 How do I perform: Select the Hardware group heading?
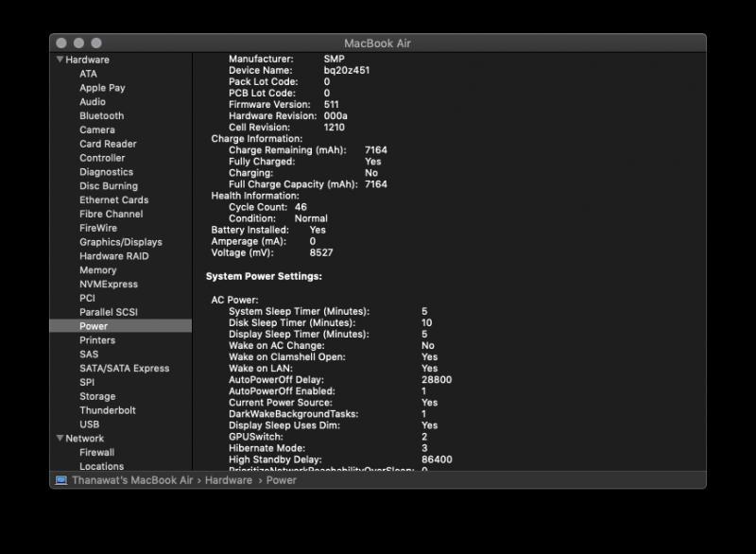(87, 60)
